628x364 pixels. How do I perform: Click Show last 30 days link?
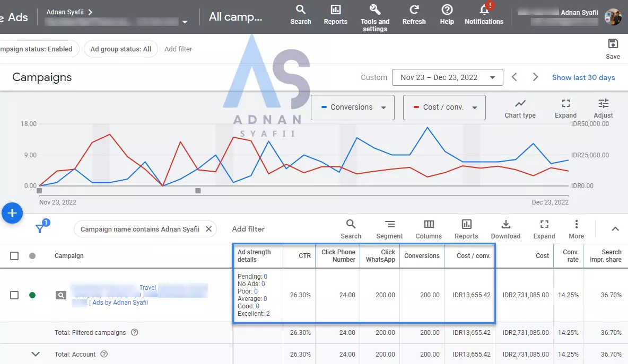pos(583,77)
